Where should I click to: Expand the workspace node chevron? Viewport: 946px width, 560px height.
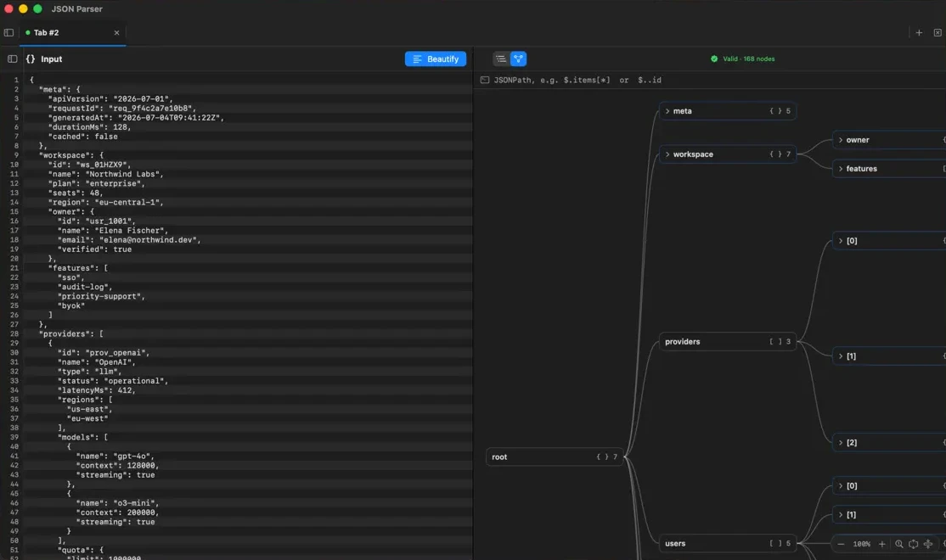[667, 155]
